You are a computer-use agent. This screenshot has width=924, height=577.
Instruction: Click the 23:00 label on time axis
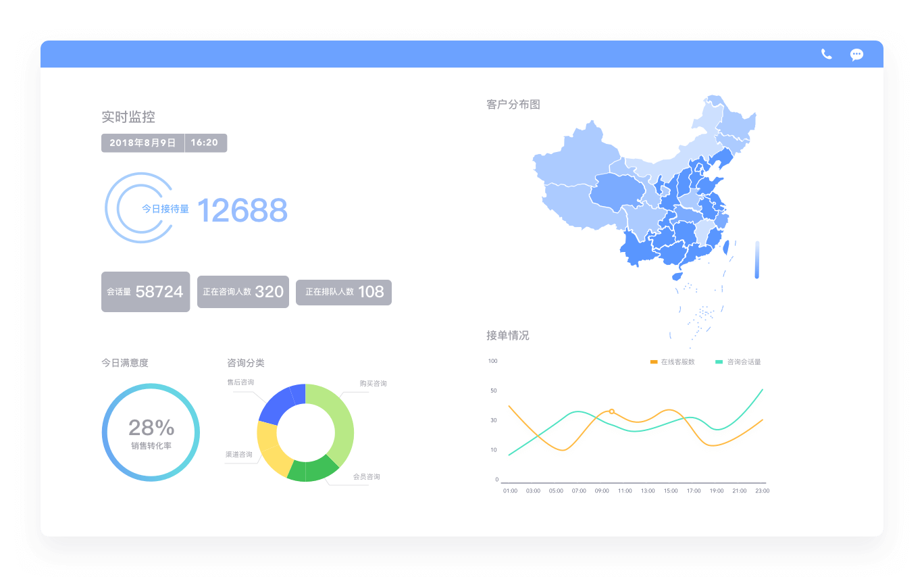[762, 491]
